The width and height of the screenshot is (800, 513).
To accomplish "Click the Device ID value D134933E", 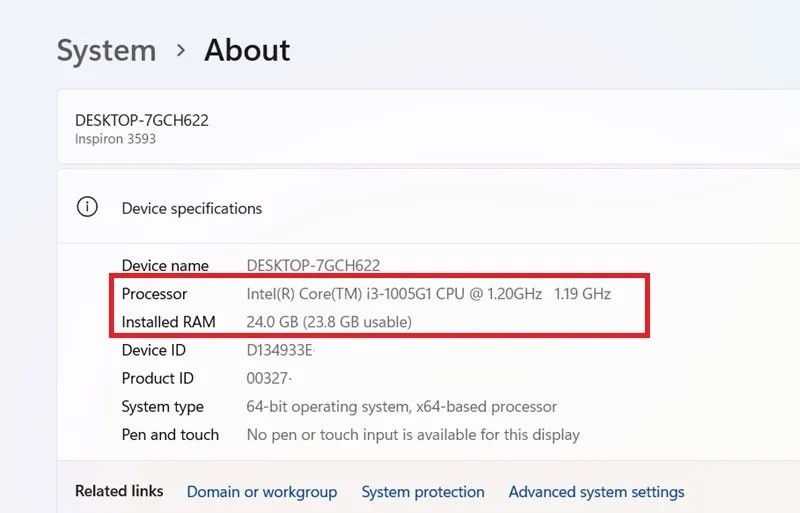I will [x=280, y=350].
